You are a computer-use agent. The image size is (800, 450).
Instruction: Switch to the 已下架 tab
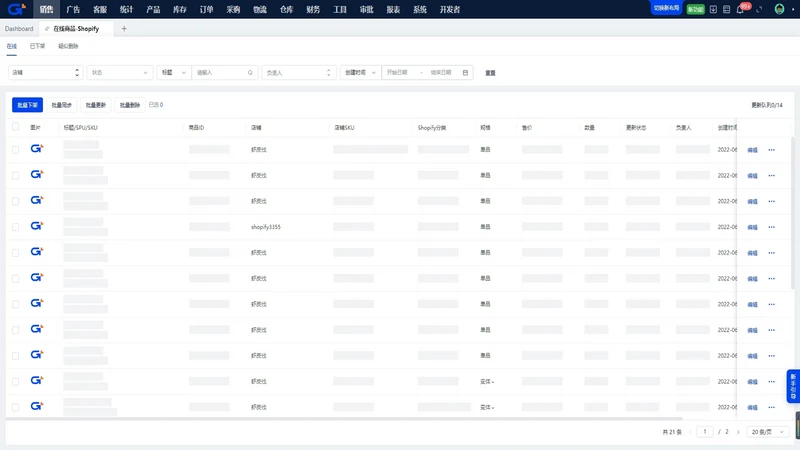pos(37,46)
